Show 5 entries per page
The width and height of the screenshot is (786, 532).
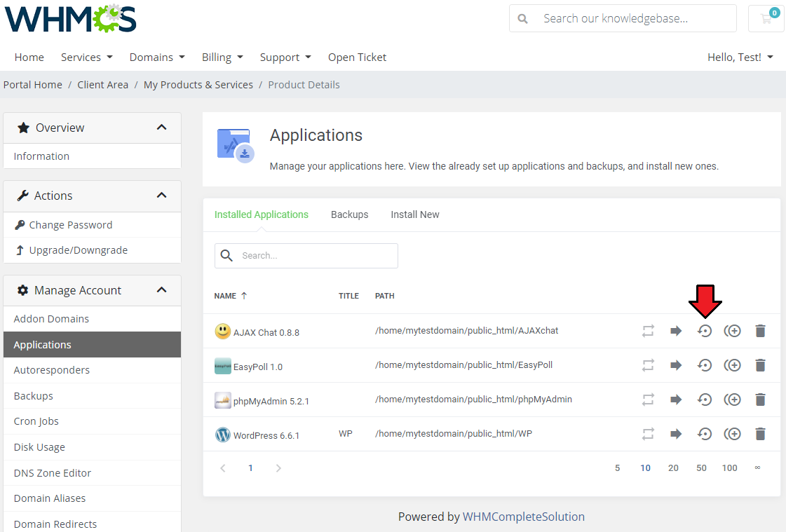618,468
